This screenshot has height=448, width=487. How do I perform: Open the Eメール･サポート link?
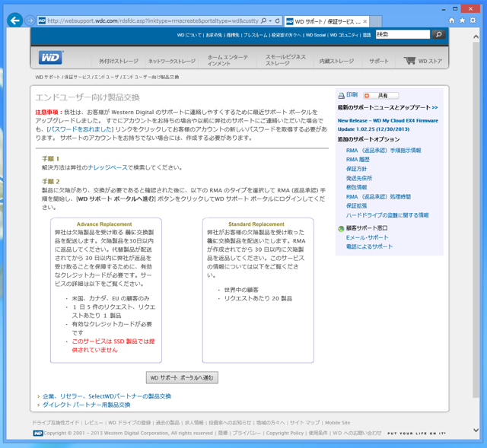click(367, 237)
